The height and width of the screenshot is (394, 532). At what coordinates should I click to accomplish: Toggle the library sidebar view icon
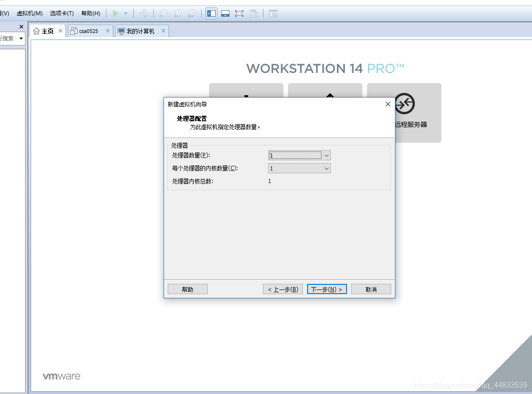click(x=211, y=13)
